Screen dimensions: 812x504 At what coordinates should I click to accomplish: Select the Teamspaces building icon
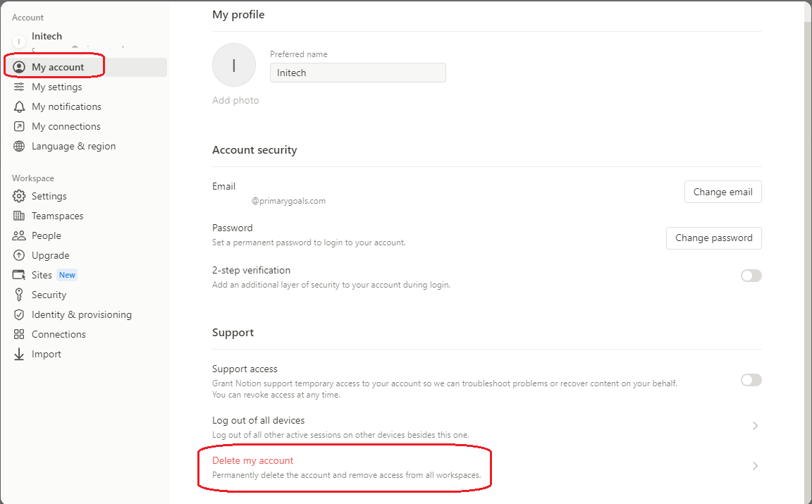(x=19, y=216)
